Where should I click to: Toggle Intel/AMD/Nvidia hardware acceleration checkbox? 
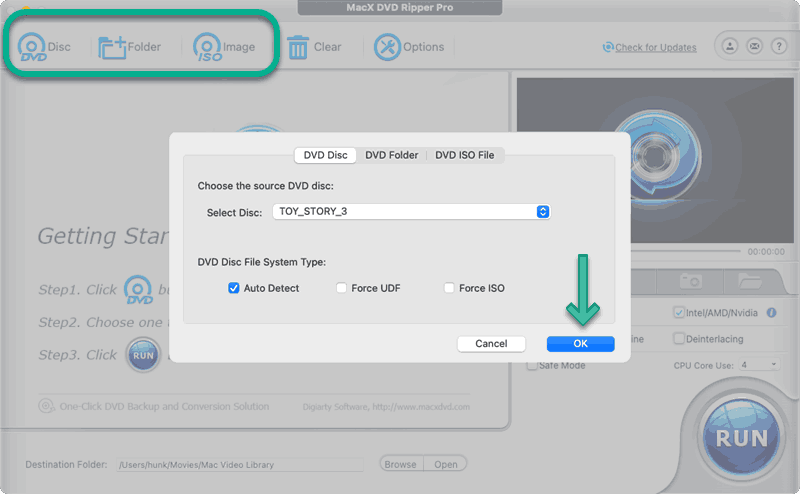coord(679,313)
